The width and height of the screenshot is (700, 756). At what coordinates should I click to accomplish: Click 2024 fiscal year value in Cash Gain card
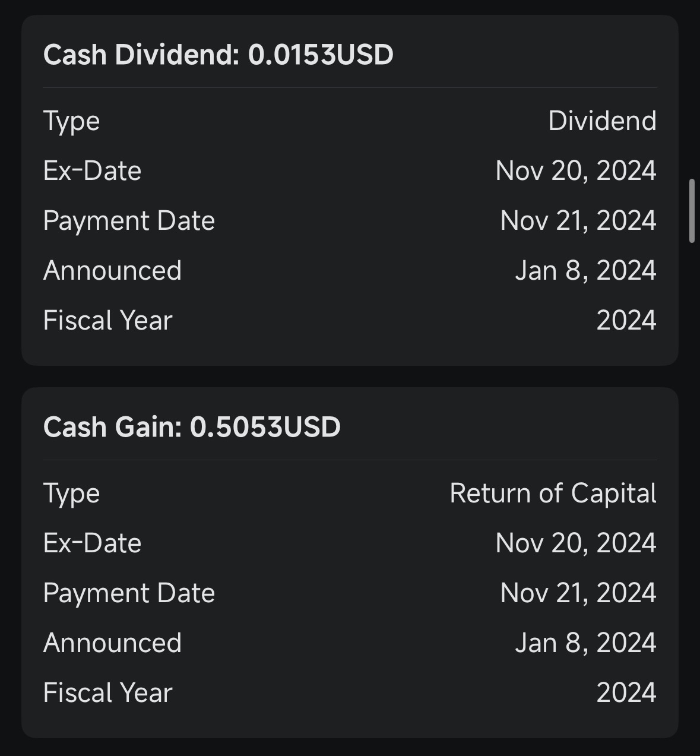[626, 693]
